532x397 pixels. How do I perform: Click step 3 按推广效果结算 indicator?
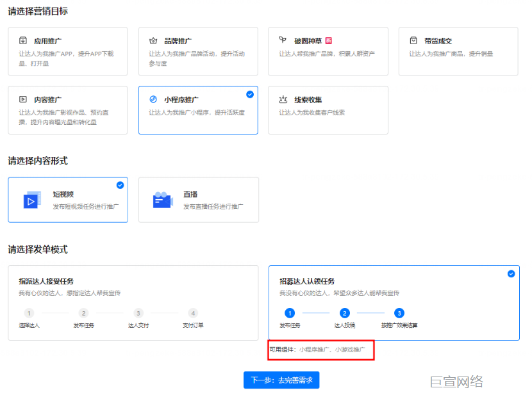pyautogui.click(x=399, y=313)
